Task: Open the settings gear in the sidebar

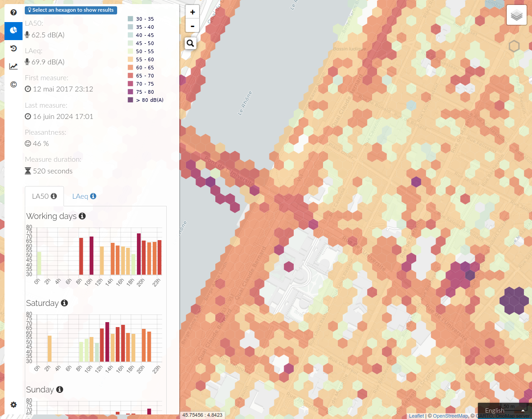Action: pos(14,405)
